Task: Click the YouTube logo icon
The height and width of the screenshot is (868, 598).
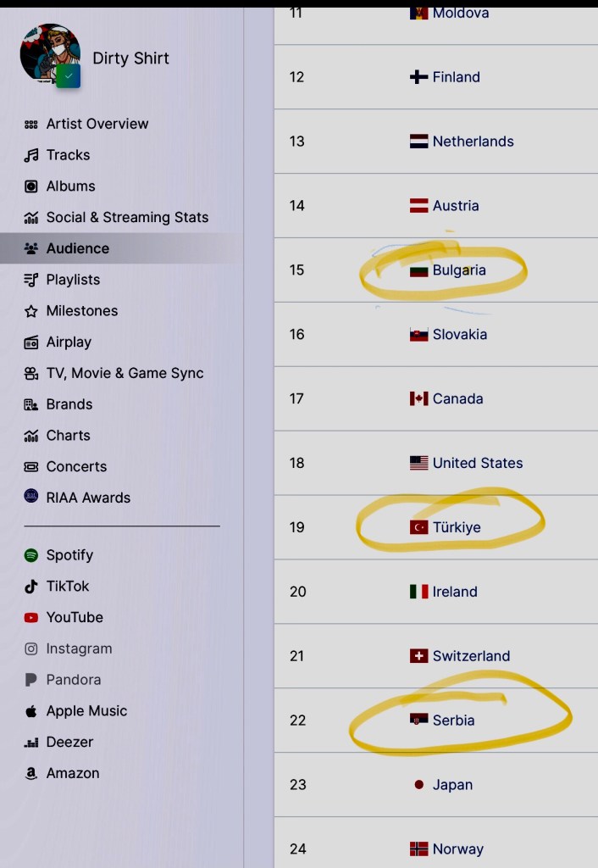Action: pyautogui.click(x=31, y=618)
